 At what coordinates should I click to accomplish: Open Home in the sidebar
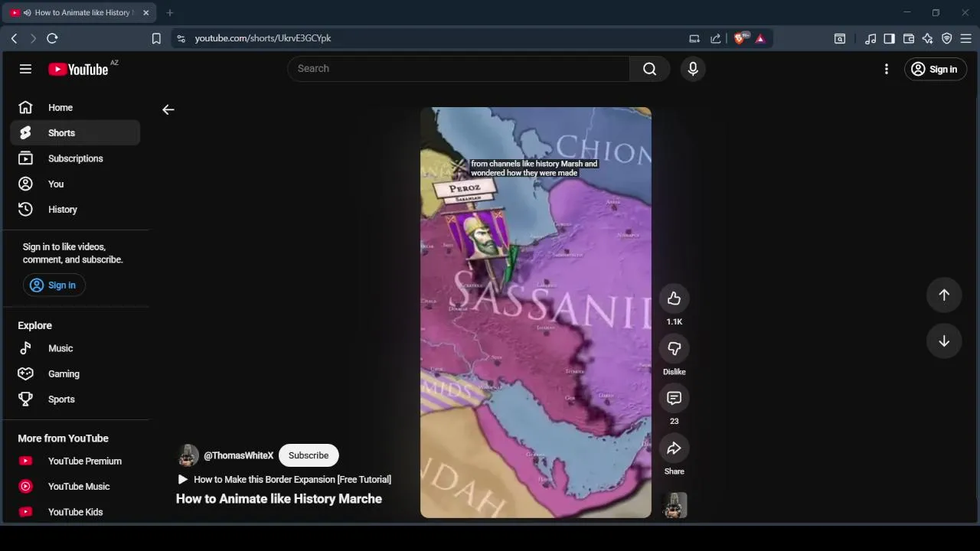click(x=75, y=108)
